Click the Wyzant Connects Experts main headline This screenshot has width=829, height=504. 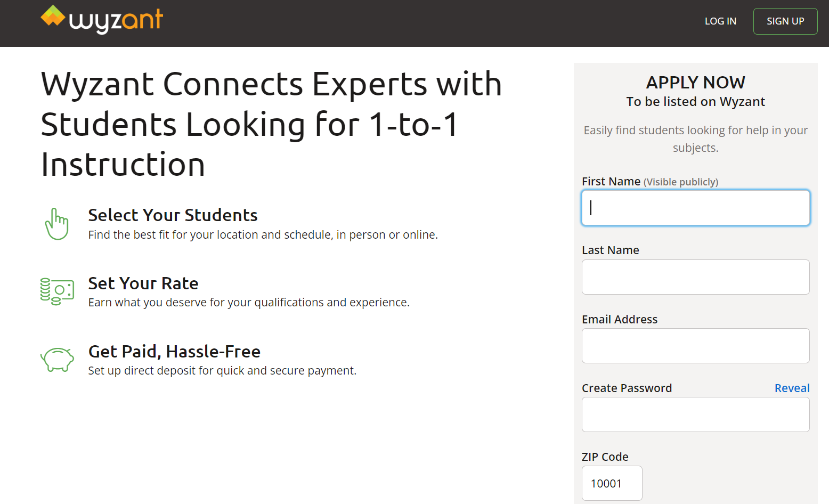tap(271, 124)
